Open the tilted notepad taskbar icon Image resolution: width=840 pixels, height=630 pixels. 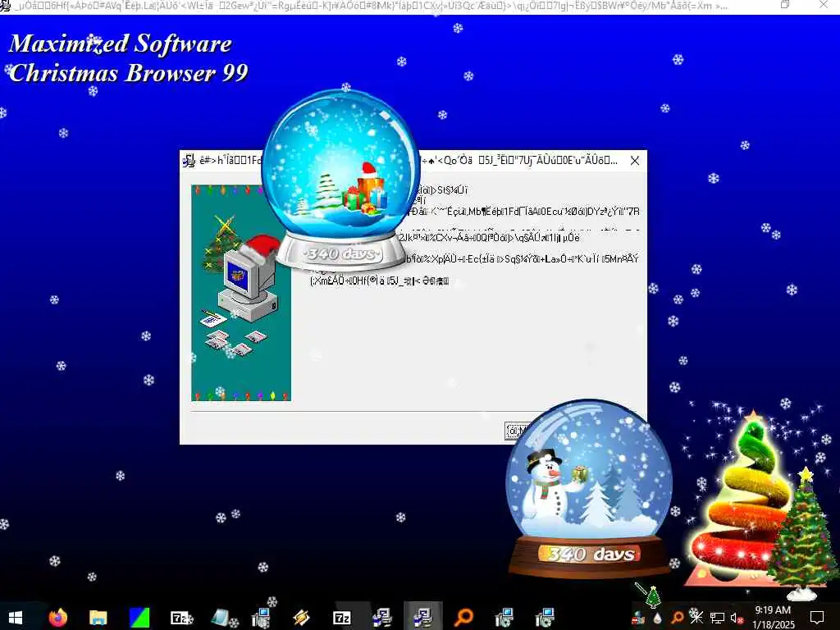[221, 618]
